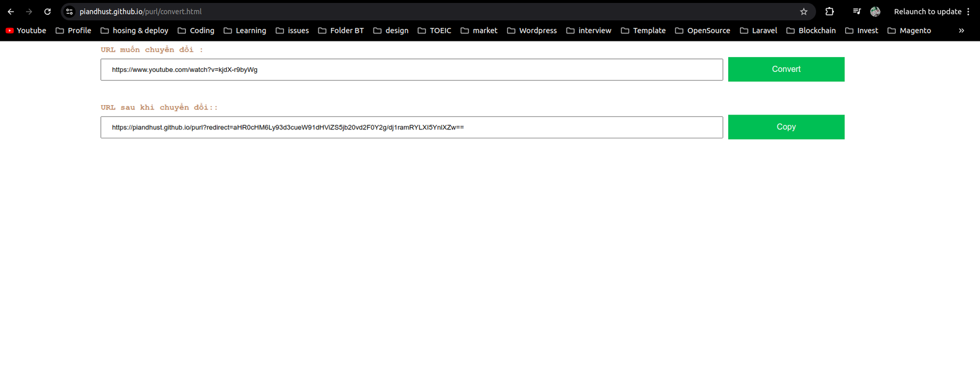
Task: Open the design bookmarks folder
Action: [x=391, y=30]
